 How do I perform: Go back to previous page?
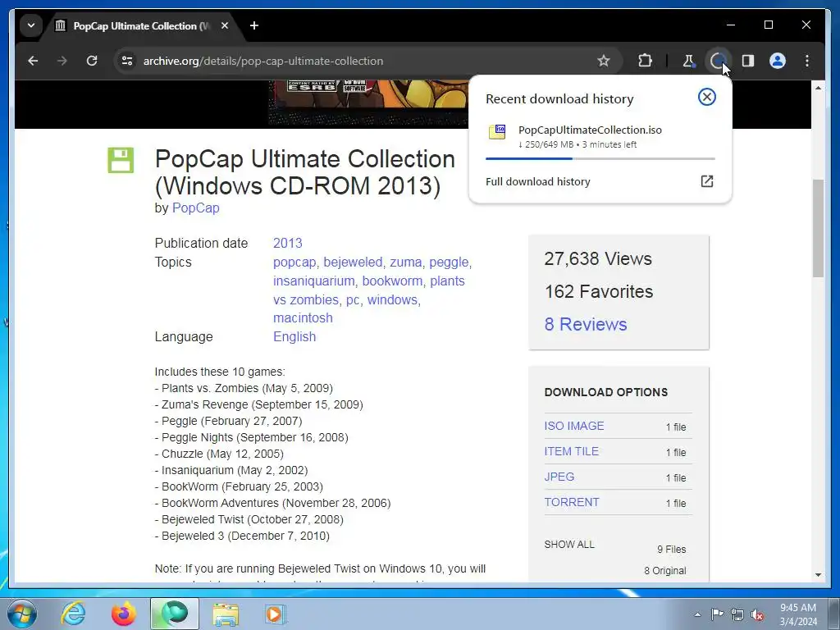[x=33, y=61]
